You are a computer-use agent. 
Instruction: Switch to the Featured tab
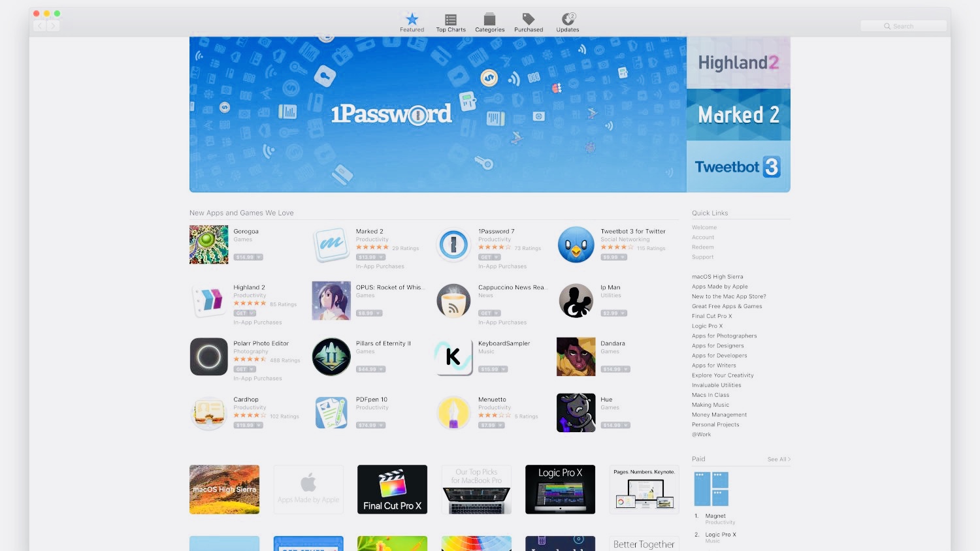pyautogui.click(x=412, y=22)
